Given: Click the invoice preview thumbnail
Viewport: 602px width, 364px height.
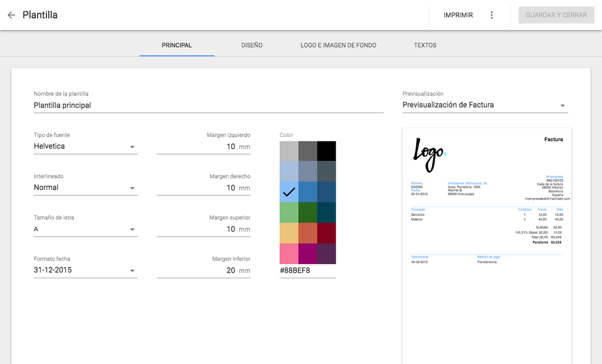Looking at the screenshot, I should point(487,246).
